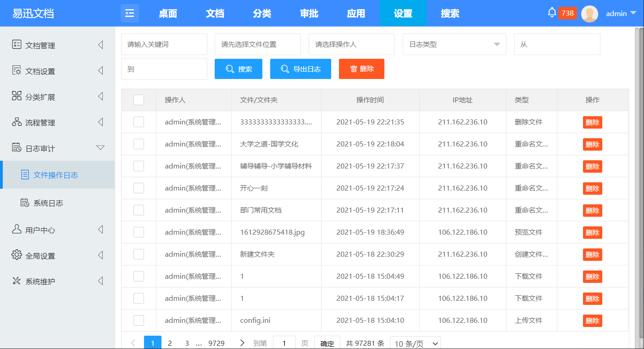Click the pagination 确定 button
This screenshot has height=349, width=644.
(327, 343)
